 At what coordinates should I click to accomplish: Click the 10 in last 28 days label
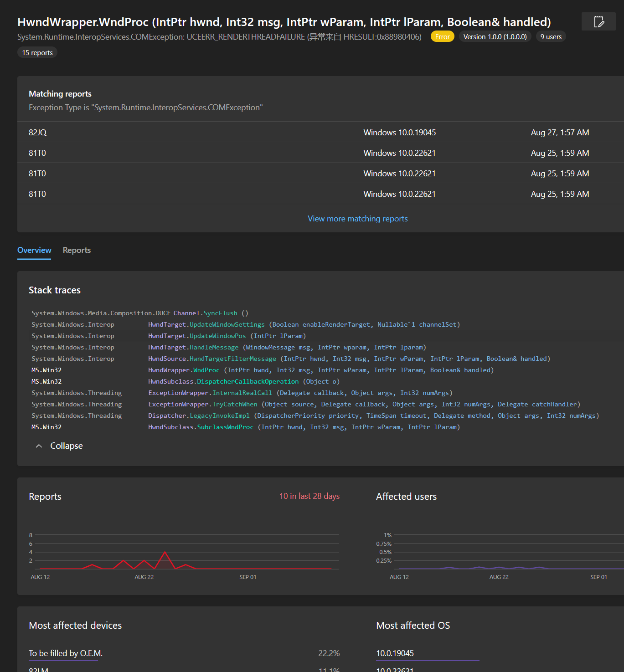[x=309, y=496]
